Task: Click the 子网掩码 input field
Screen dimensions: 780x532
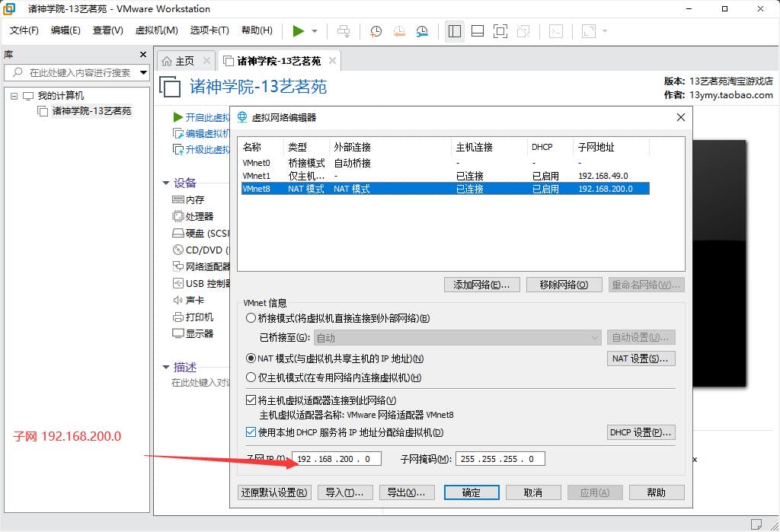Action: pyautogui.click(x=500, y=459)
